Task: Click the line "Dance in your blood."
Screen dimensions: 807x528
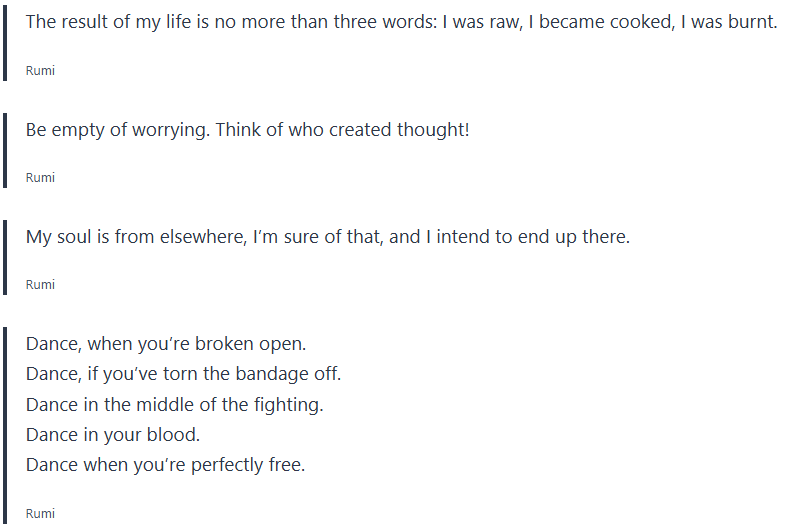Action: click(113, 434)
